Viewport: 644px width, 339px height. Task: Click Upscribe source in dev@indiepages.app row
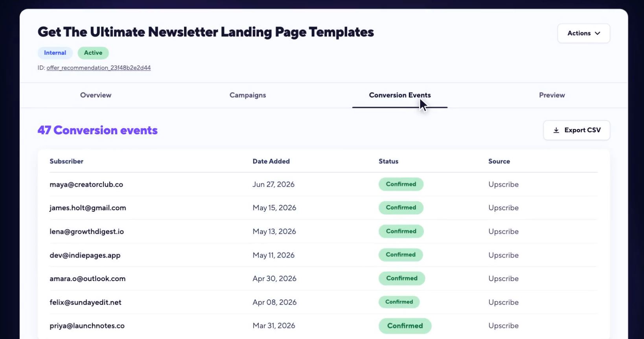pyautogui.click(x=503, y=255)
